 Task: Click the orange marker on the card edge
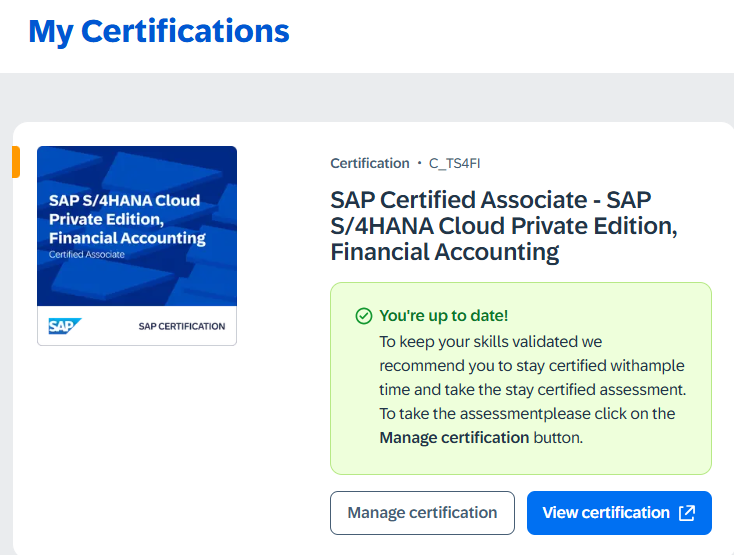click(16, 162)
